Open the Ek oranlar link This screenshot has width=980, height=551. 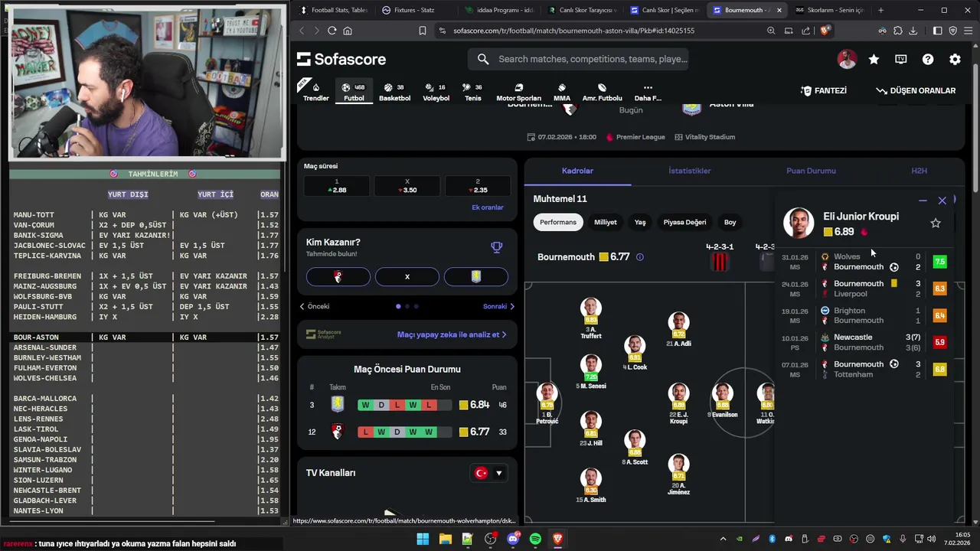(488, 207)
